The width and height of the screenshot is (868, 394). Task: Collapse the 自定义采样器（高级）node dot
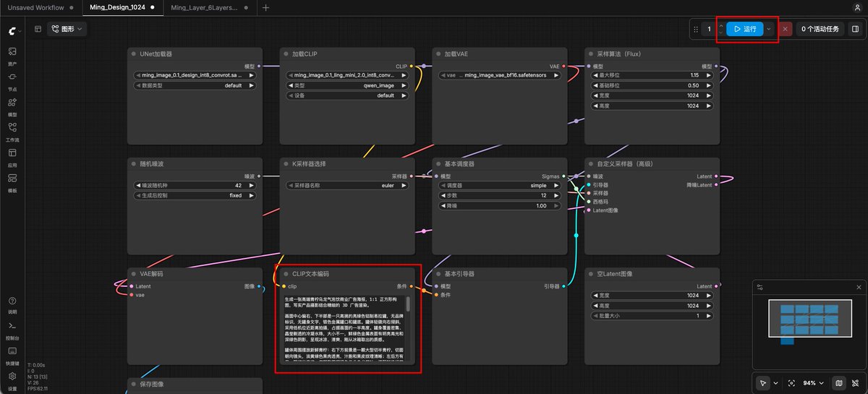[x=591, y=164]
